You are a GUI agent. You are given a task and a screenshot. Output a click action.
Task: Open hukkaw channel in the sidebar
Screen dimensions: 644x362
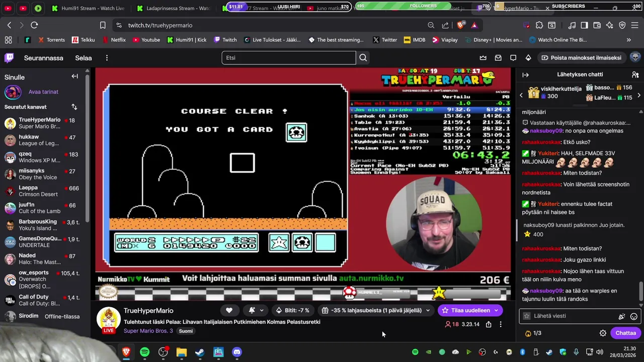click(43, 140)
